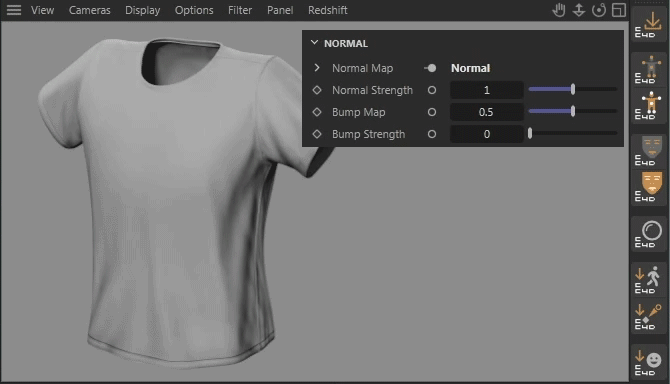This screenshot has width=670, height=384.
Task: Click the orbit rotate viewport icon
Action: tap(599, 10)
